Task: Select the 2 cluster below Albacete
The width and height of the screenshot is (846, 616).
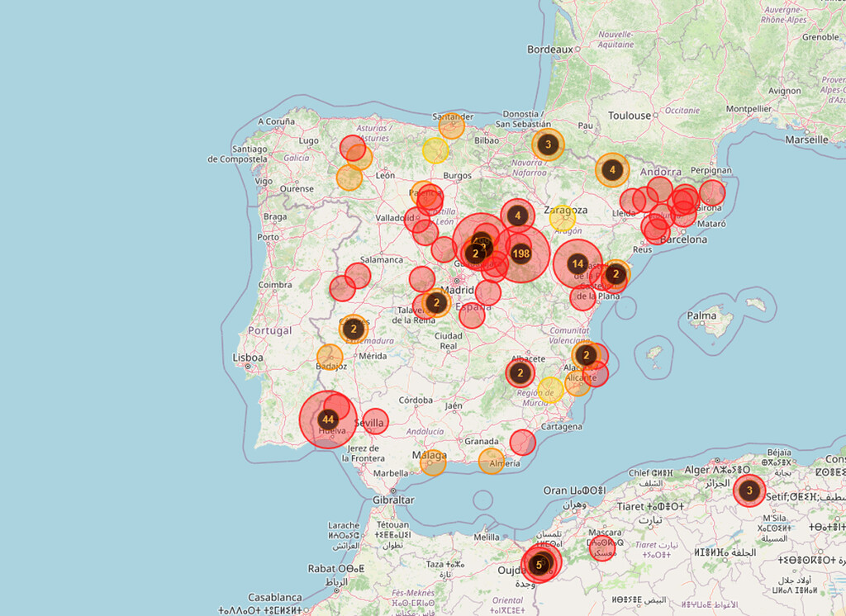Action: [x=520, y=372]
